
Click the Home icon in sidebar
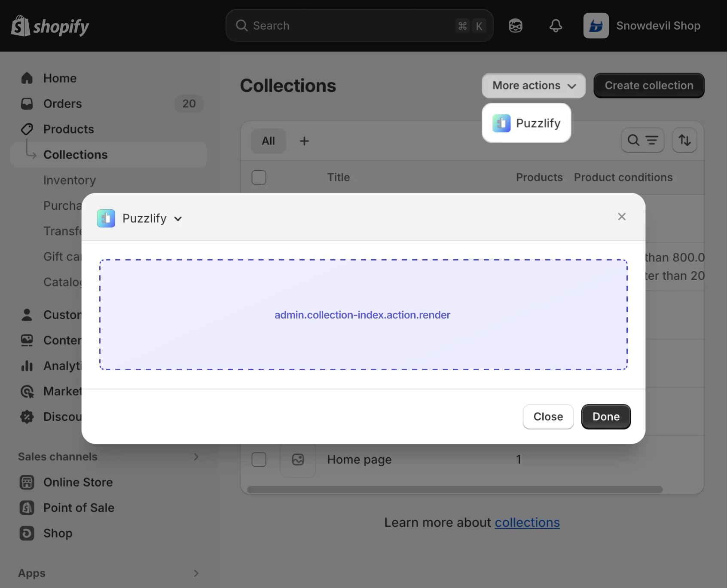pos(27,78)
